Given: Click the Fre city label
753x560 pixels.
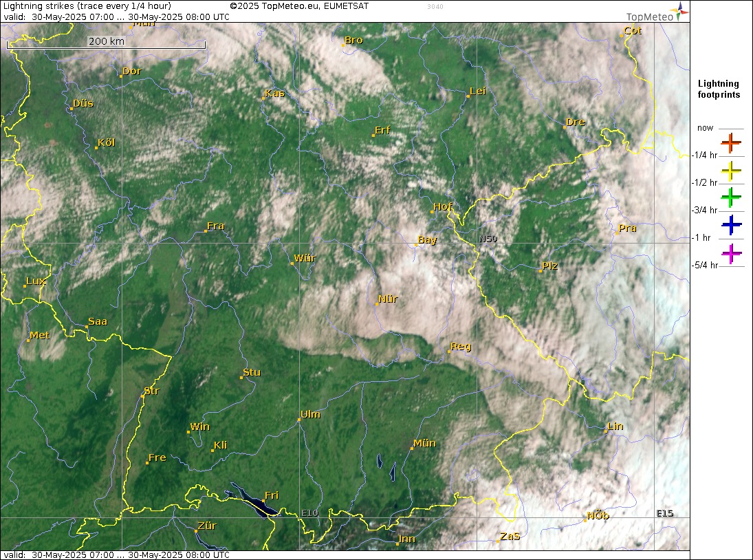Looking at the screenshot, I should (x=157, y=457).
